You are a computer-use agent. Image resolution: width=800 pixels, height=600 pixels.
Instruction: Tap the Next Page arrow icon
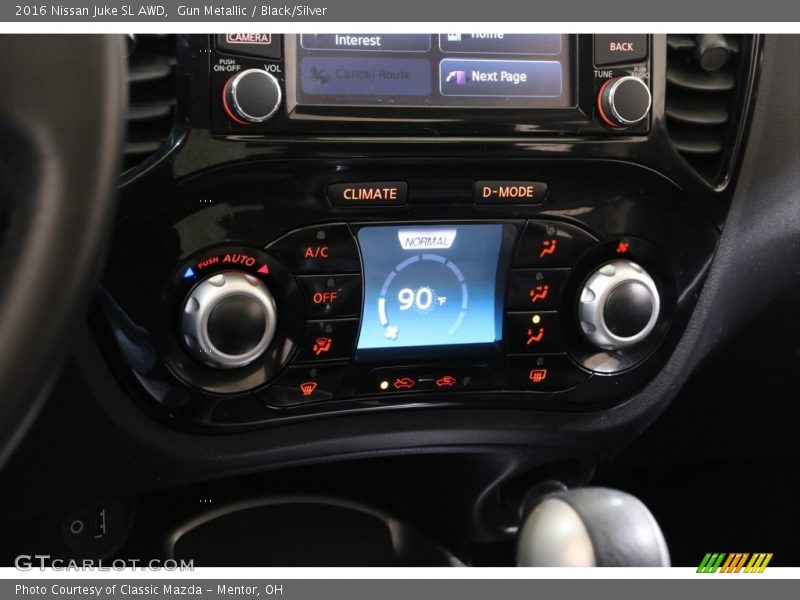tap(456, 77)
